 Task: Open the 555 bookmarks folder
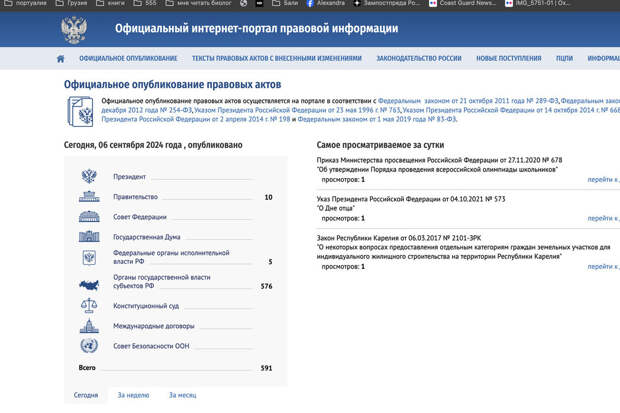point(145,3)
